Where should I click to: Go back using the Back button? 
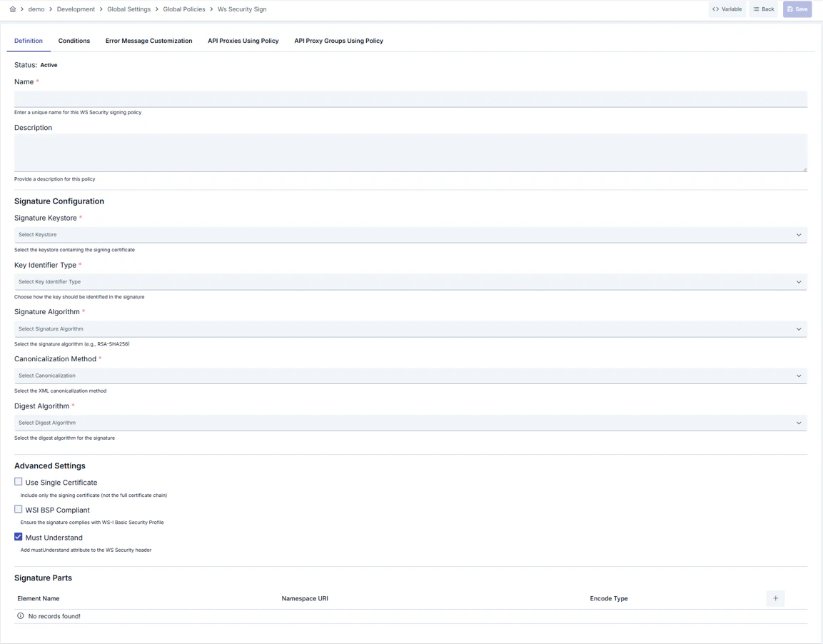point(764,9)
